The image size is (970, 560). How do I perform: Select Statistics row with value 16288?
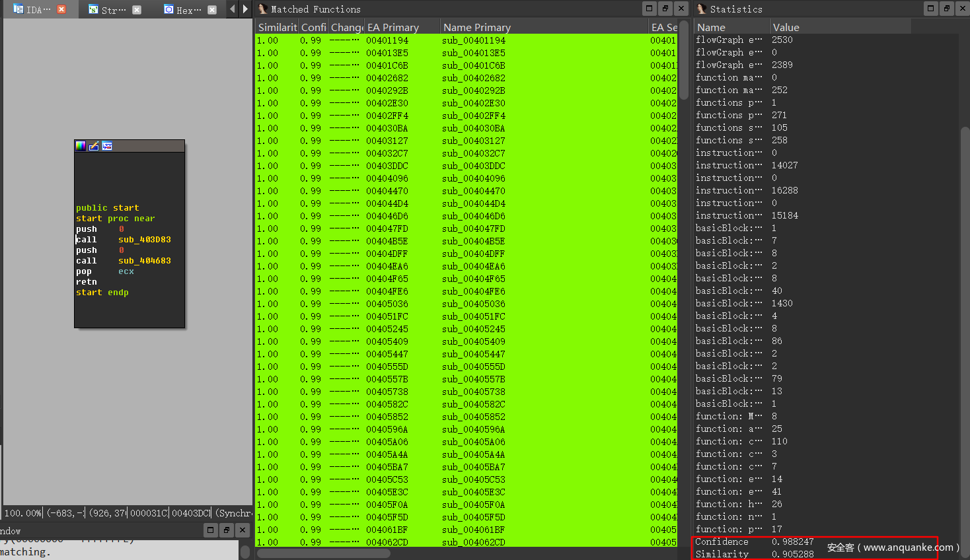[826, 190]
